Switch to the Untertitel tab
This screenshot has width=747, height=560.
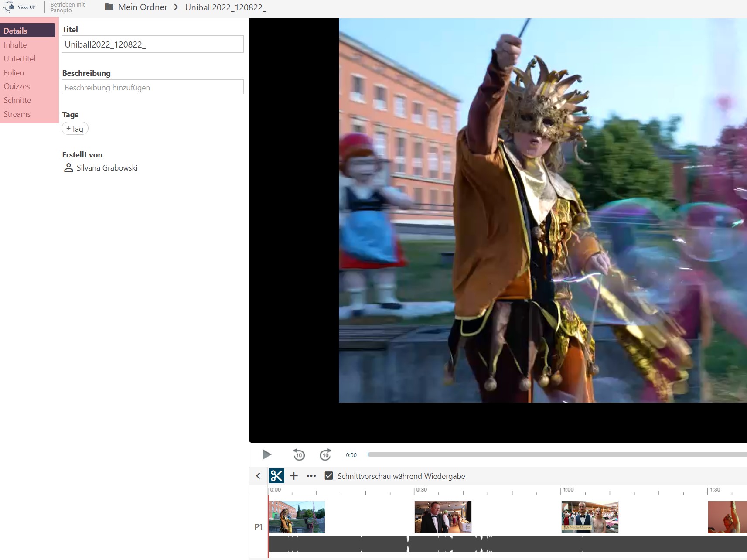tap(20, 59)
